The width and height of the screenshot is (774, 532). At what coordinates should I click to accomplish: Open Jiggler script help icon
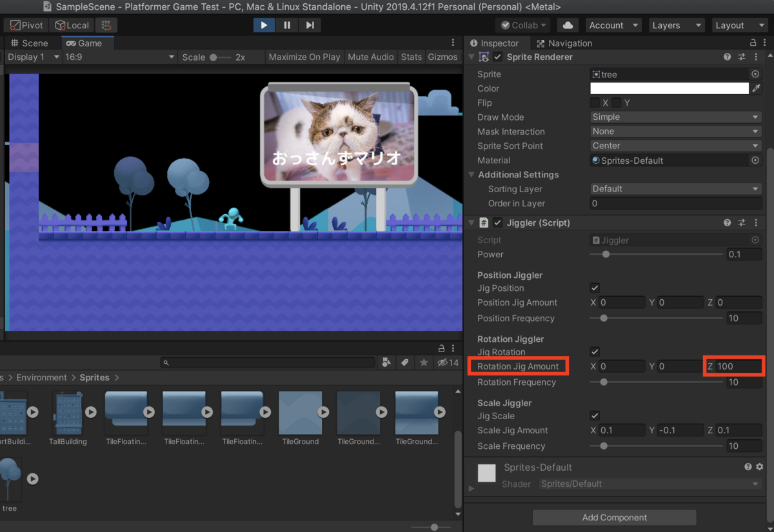click(728, 222)
